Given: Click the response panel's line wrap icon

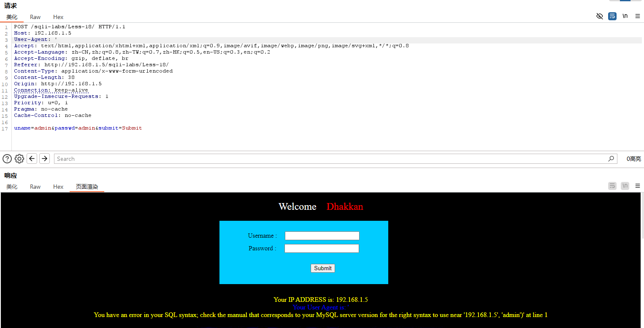Looking at the screenshot, I should pyautogui.click(x=612, y=186).
